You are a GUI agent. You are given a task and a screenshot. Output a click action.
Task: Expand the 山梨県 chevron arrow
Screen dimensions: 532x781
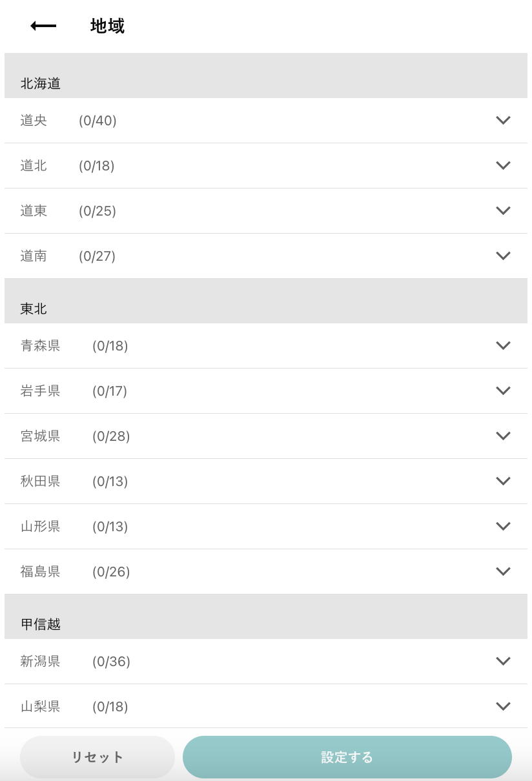pyautogui.click(x=503, y=706)
